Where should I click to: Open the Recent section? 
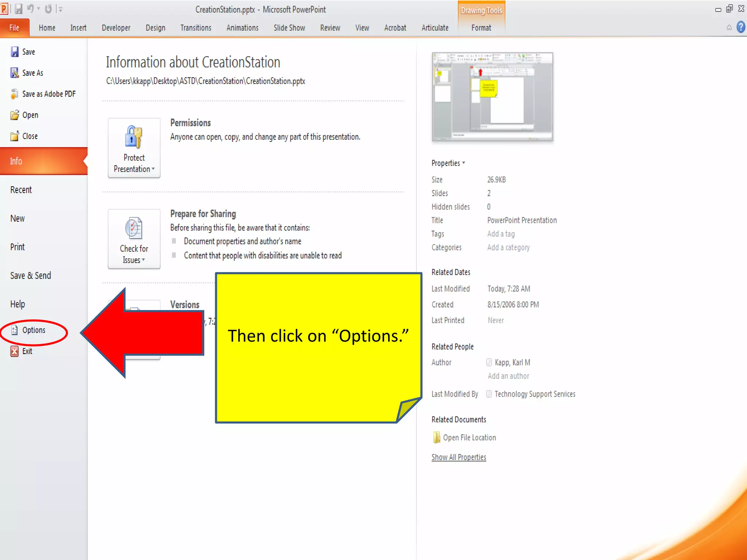click(21, 190)
